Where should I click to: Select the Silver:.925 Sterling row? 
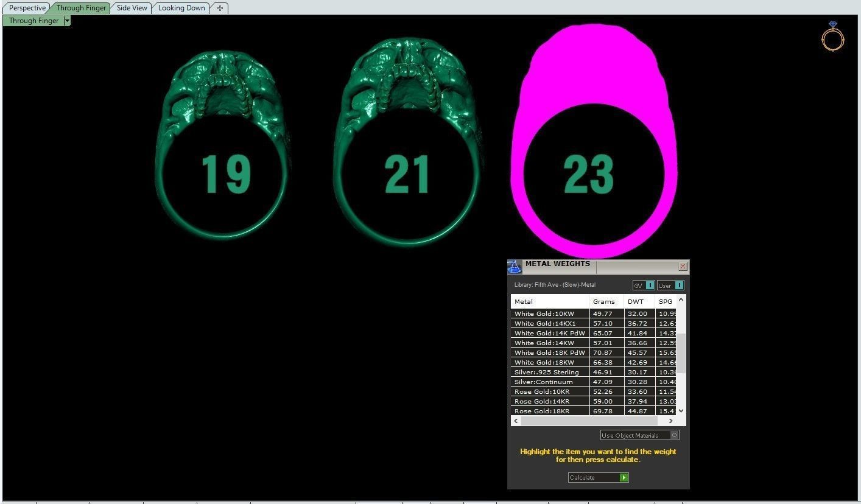(593, 372)
